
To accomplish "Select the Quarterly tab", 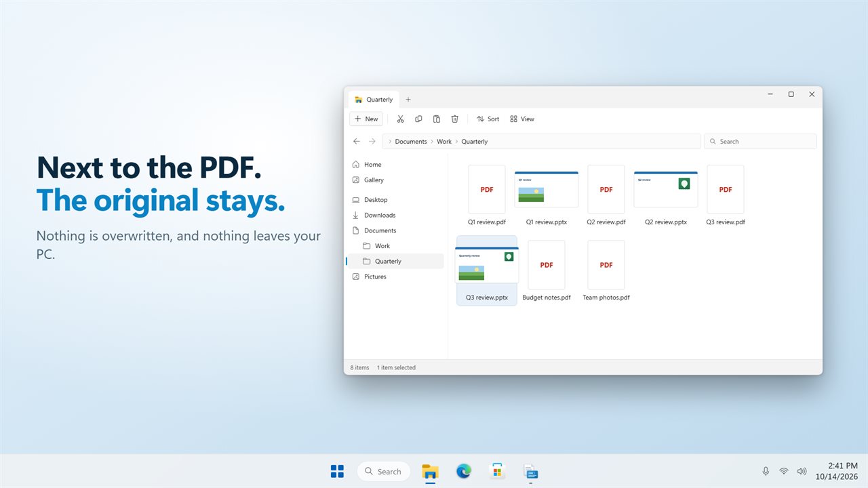I will click(374, 100).
